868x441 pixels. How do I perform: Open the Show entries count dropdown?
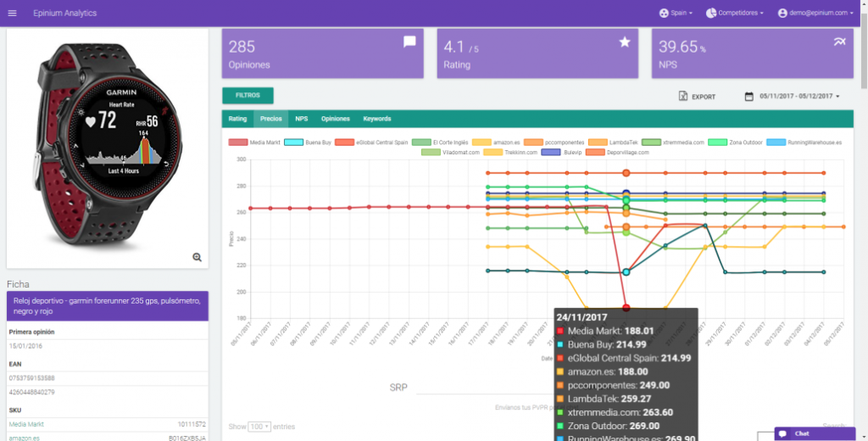coord(259,427)
